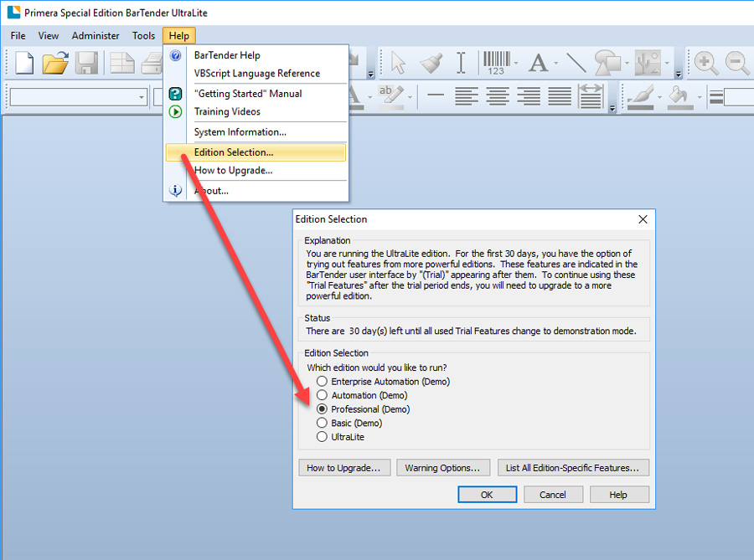Choose Training Videos menu entry

256,112
